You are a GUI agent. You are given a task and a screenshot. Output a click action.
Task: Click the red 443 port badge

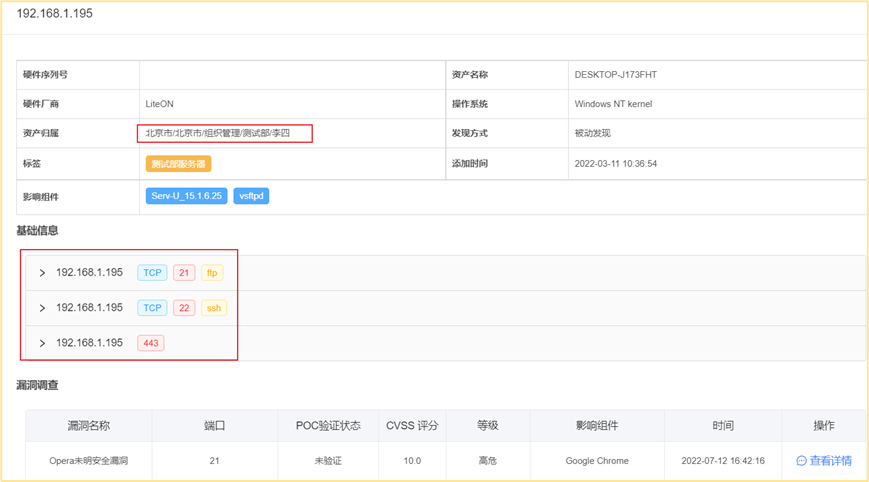[152, 343]
